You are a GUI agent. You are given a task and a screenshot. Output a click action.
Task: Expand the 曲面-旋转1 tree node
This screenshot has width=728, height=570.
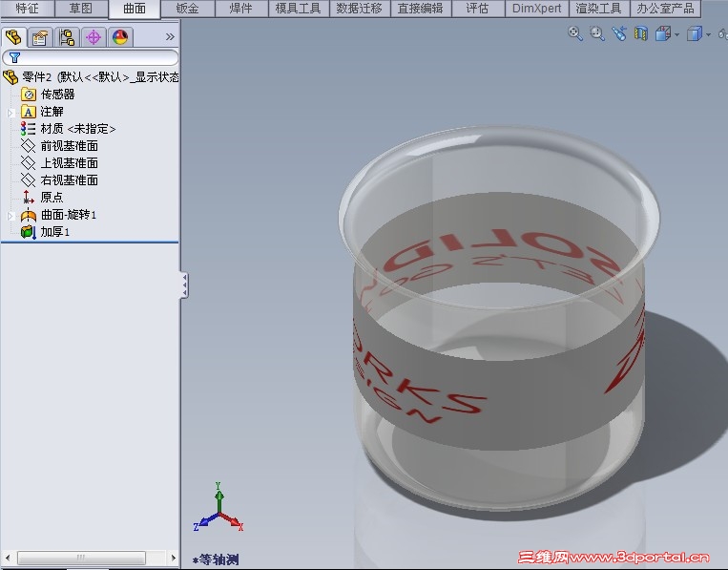[10, 216]
